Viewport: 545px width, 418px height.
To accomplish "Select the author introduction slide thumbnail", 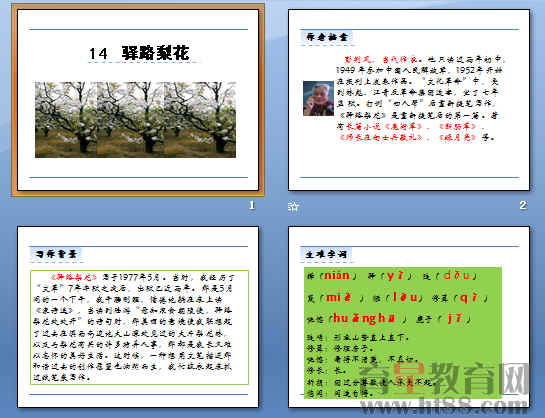I will coord(409,100).
